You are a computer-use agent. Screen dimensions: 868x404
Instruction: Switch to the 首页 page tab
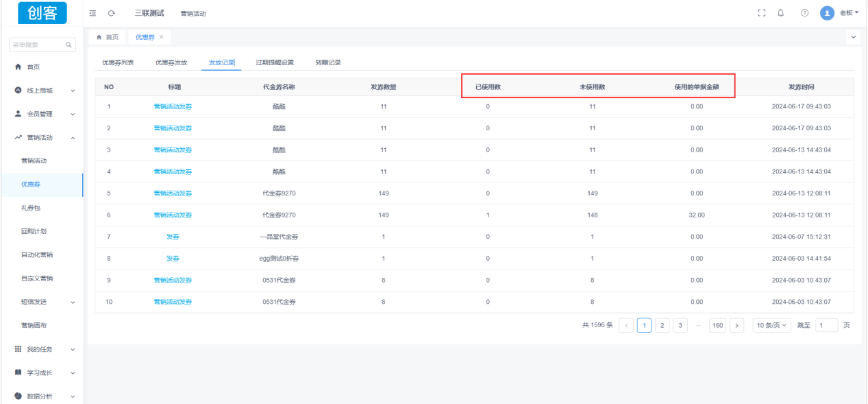[108, 37]
